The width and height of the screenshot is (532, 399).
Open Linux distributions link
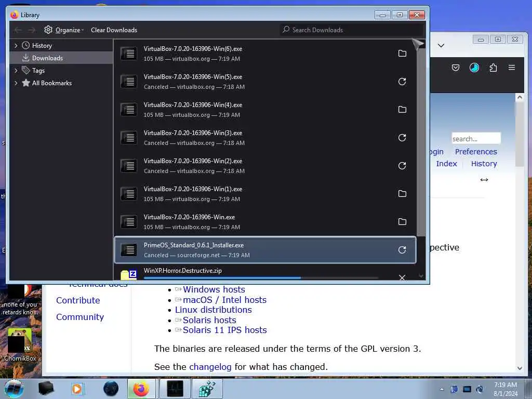pyautogui.click(x=213, y=310)
